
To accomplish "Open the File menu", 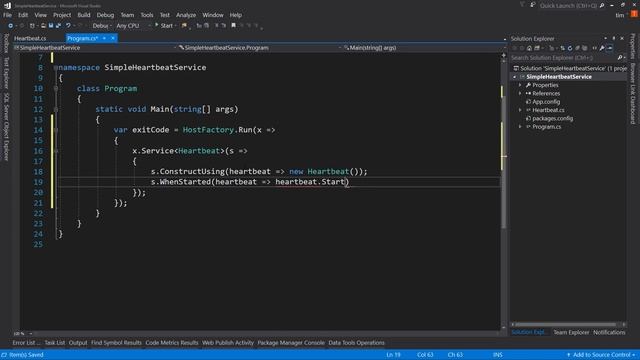I will (x=7, y=15).
